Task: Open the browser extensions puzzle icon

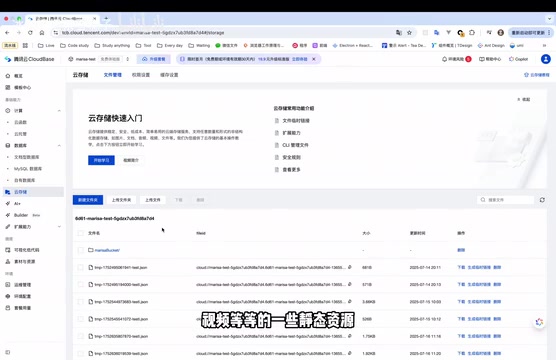Action: (472, 33)
